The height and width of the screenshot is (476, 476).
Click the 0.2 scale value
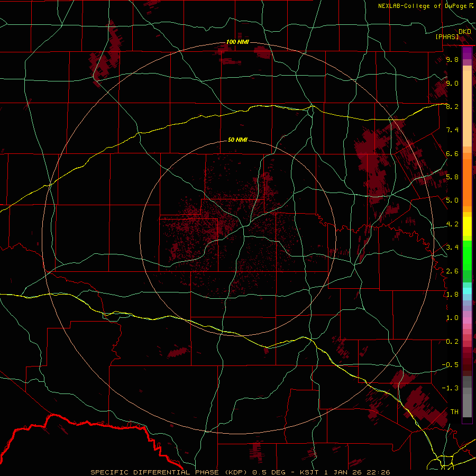pyautogui.click(x=452, y=342)
